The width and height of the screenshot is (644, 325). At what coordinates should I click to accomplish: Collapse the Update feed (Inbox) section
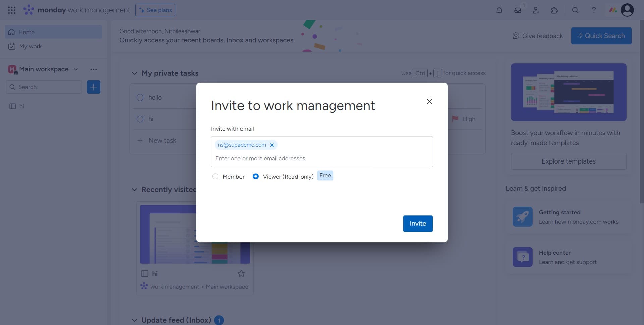coord(134,320)
